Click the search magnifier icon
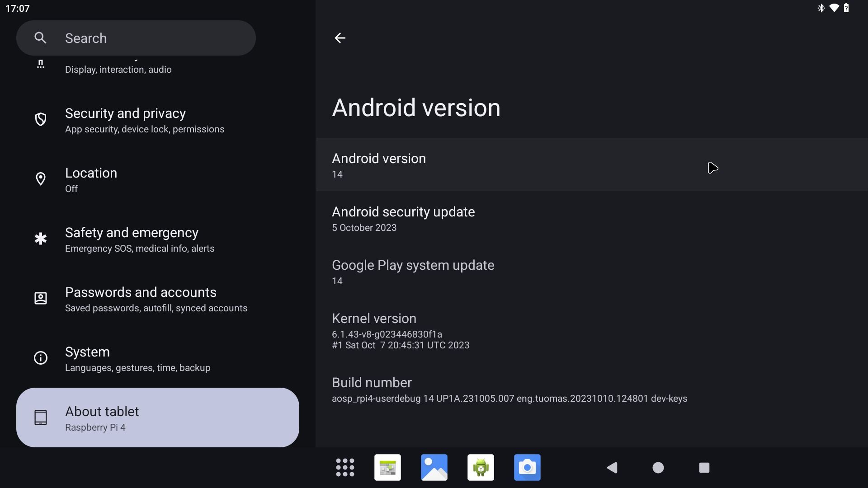Screen dimensions: 868x488 click(40, 38)
